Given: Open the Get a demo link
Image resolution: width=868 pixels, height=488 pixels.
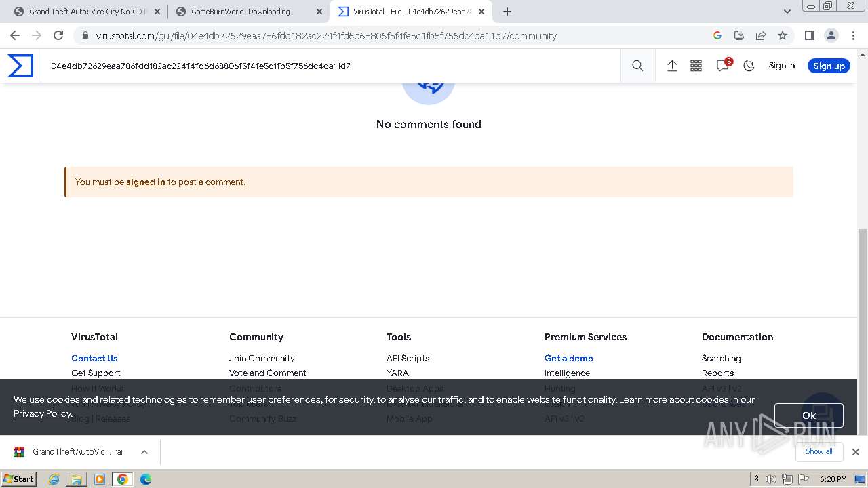Looking at the screenshot, I should 569,358.
